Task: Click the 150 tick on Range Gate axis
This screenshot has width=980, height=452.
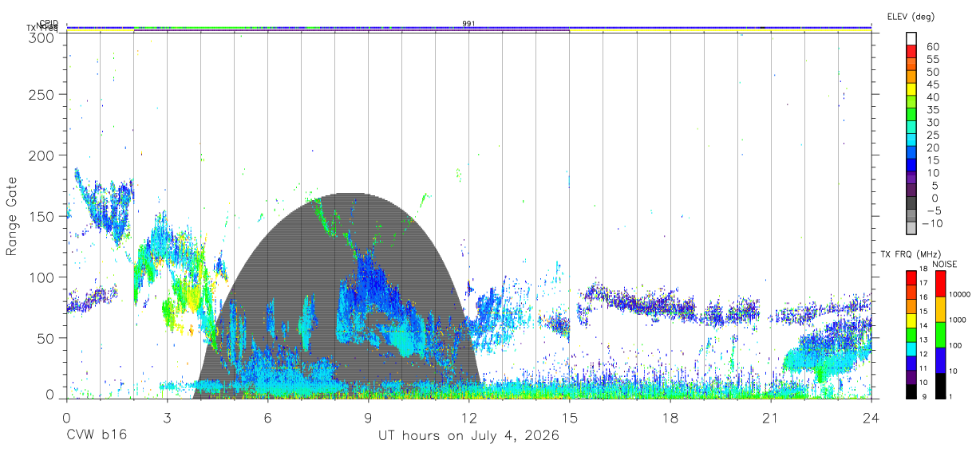Action: click(41, 216)
